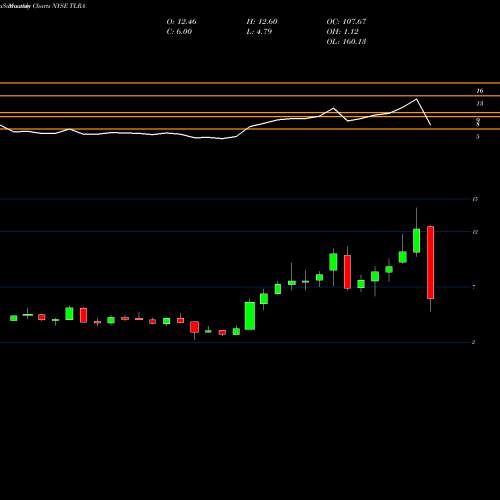Viewport: 500px width, 500px height.
Task: Click the 'OL: 160.13' reading
Action: click(x=346, y=42)
